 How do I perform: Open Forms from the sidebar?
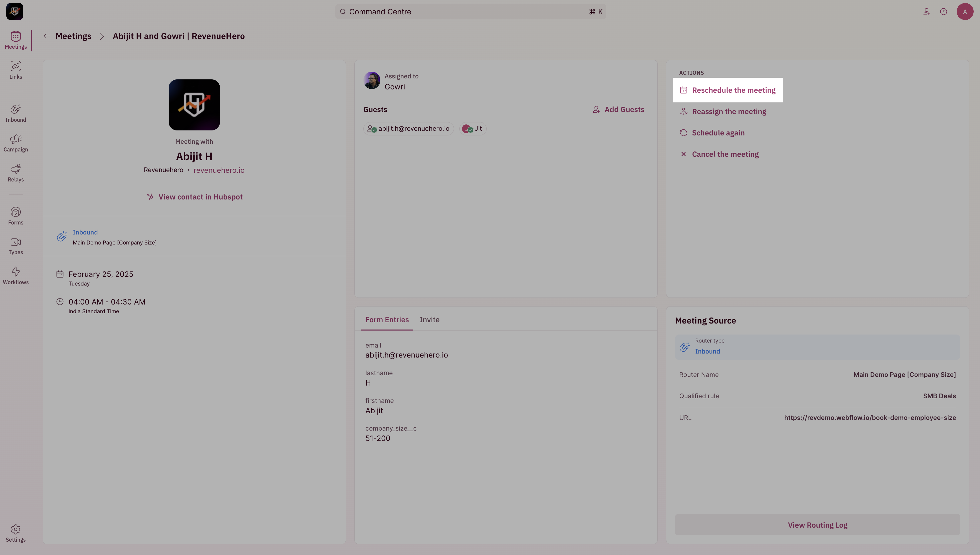(x=16, y=216)
